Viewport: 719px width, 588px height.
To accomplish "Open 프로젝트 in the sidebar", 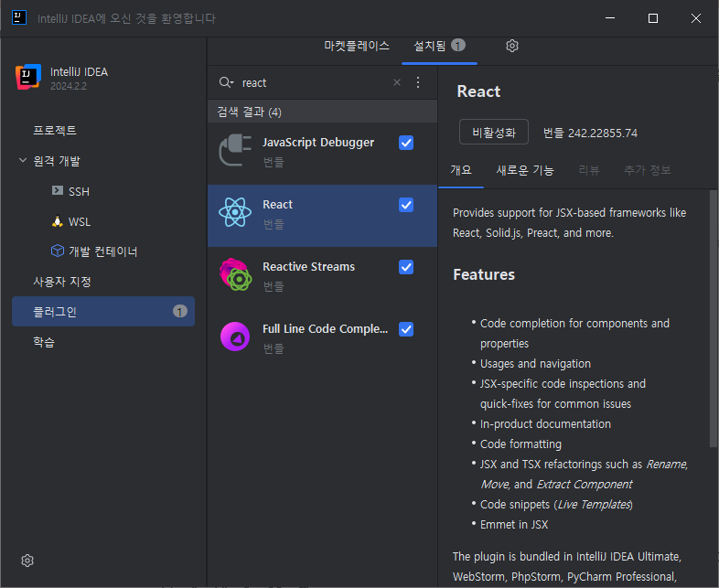I will (55, 130).
